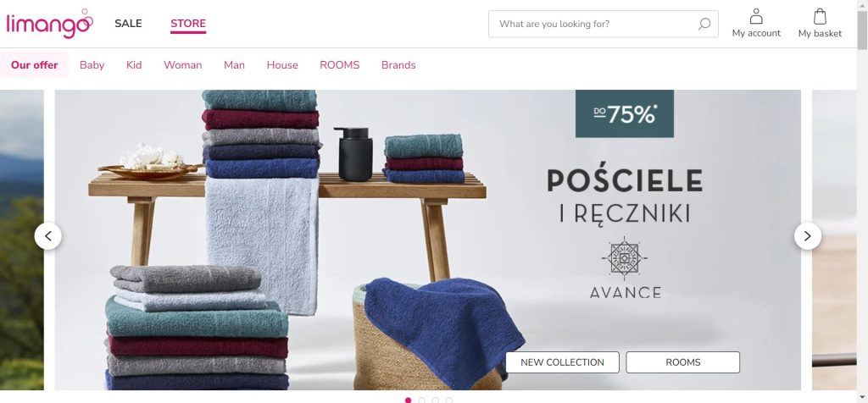868x403 pixels.
Task: Go to previous carousel slide arrow
Action: click(48, 236)
